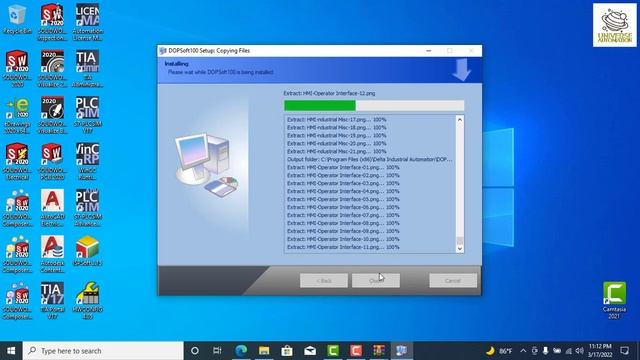Open green Camtasia icon in taskbar
Screen dimensions: 640x360
tap(333, 351)
